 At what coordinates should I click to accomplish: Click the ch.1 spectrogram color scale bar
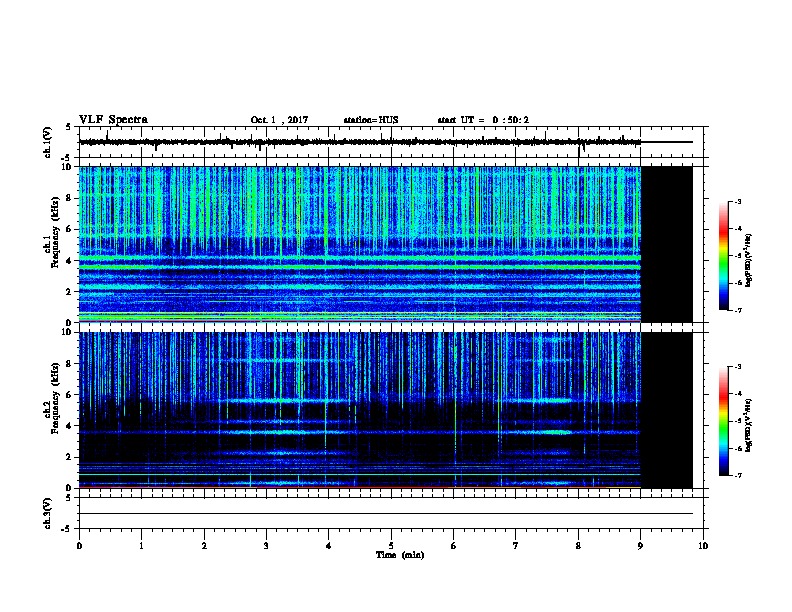coord(724,256)
